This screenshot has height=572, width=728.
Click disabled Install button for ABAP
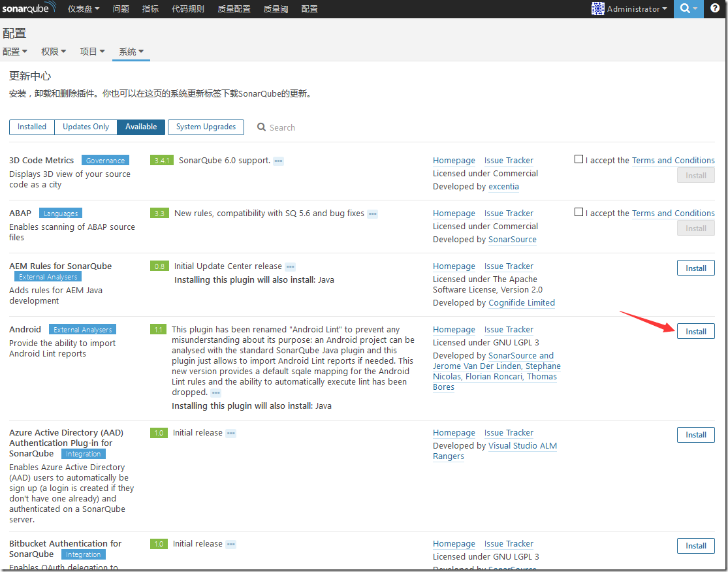(695, 228)
